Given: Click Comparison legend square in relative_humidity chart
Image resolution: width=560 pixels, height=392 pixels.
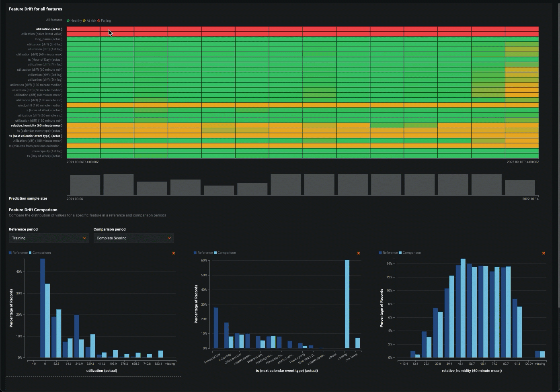Looking at the screenshot, I should 400,253.
